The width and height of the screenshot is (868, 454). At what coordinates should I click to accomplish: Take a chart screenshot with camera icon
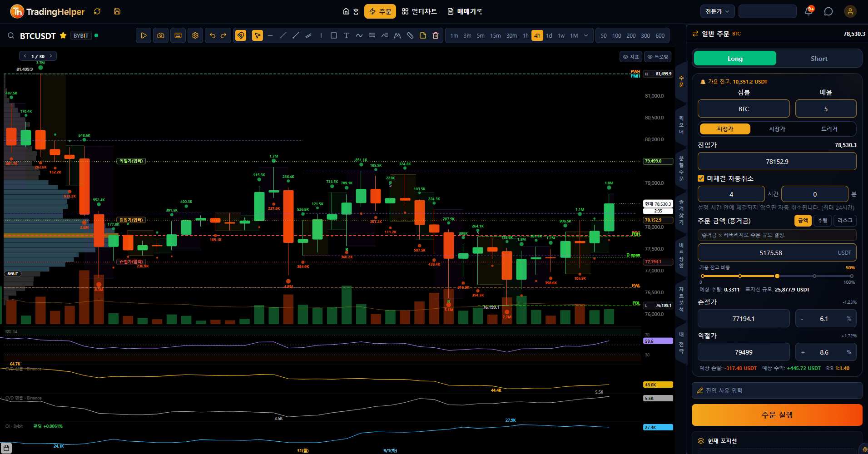[161, 35]
